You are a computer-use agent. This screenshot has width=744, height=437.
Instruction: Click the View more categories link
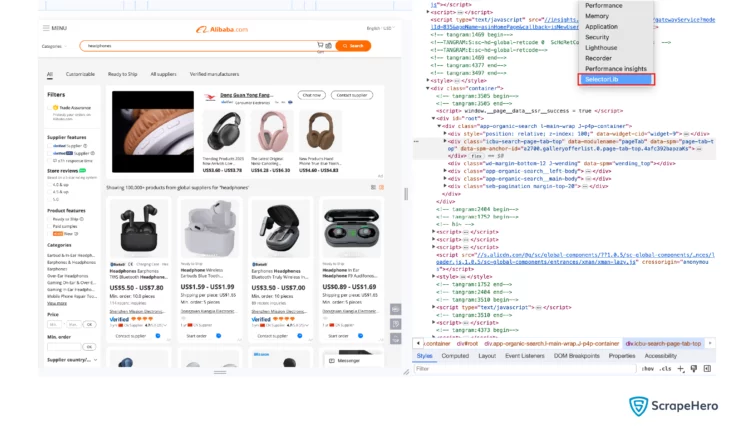point(57,303)
